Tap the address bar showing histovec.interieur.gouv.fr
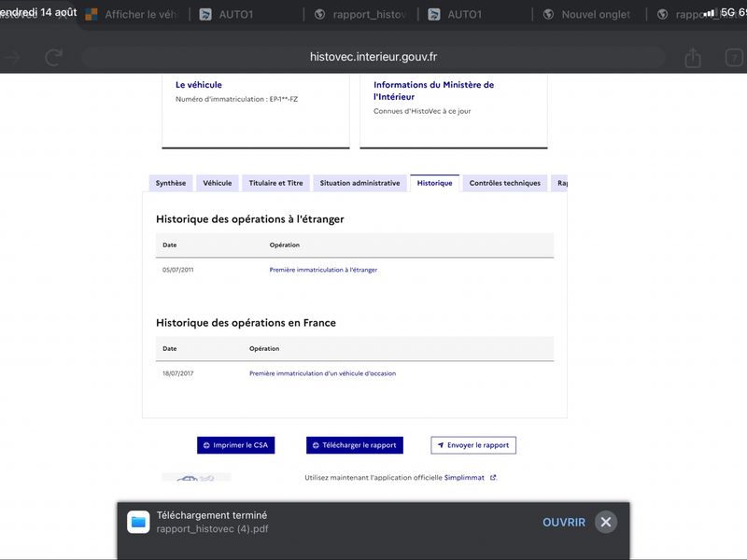747x560 pixels. click(373, 57)
